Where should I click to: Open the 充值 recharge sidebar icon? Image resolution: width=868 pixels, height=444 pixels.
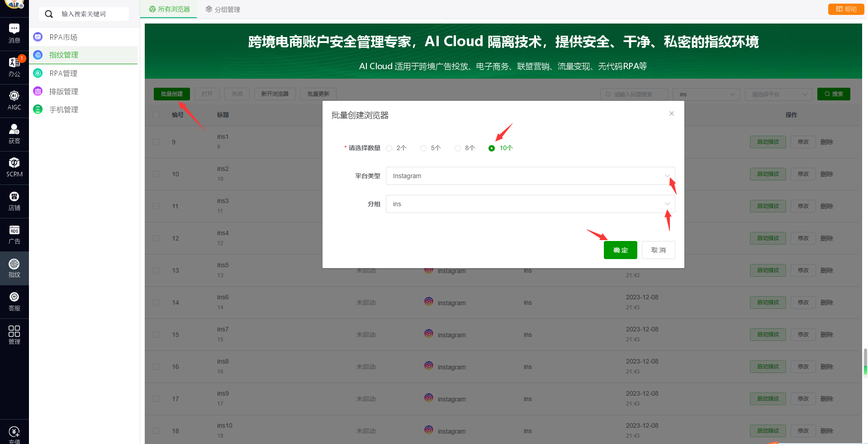tap(14, 434)
